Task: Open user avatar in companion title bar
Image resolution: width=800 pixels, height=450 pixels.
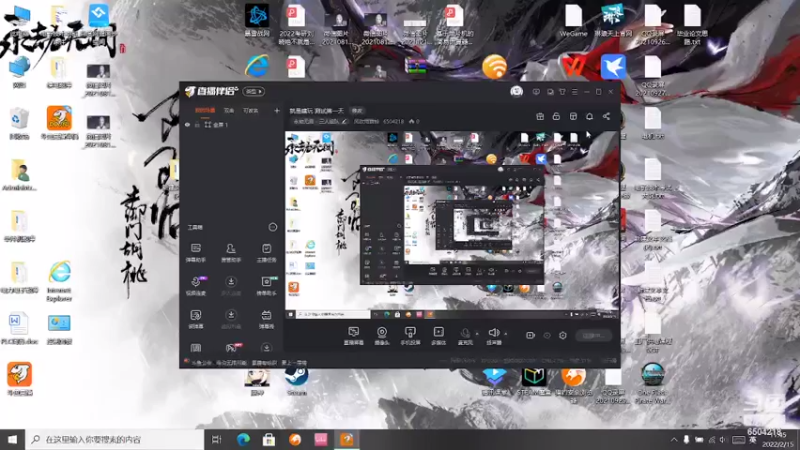Action: [516, 91]
